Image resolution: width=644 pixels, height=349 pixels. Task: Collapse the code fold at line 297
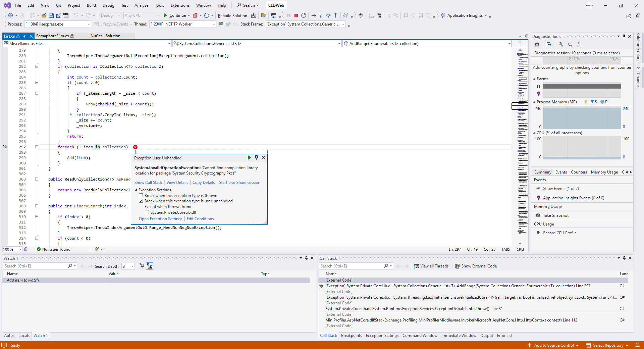[37, 147]
